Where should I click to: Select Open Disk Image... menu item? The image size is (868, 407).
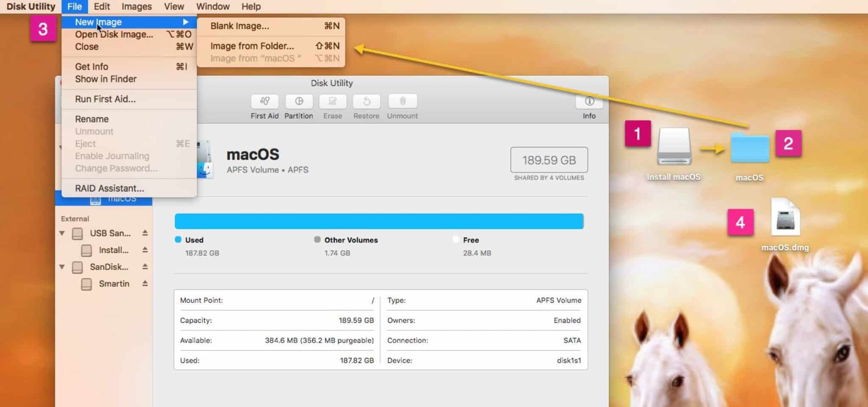pyautogui.click(x=129, y=34)
